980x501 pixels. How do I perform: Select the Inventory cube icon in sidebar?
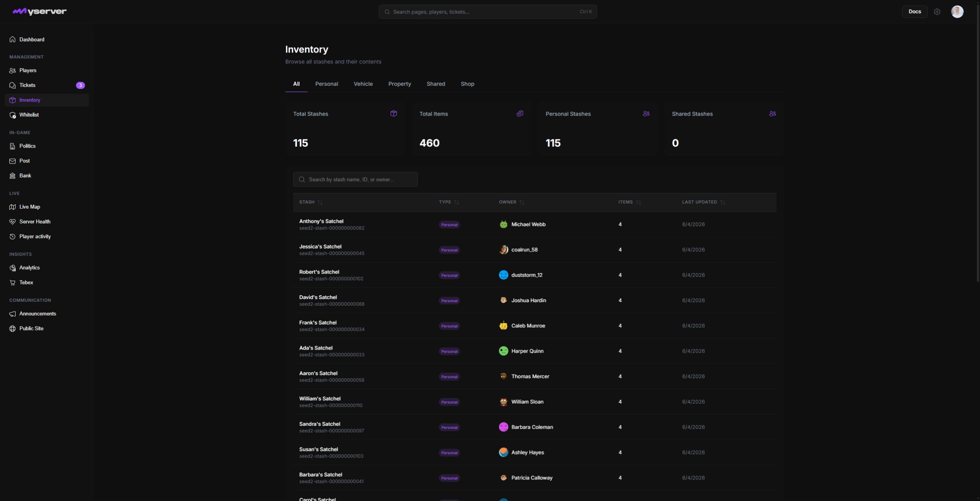click(x=13, y=100)
